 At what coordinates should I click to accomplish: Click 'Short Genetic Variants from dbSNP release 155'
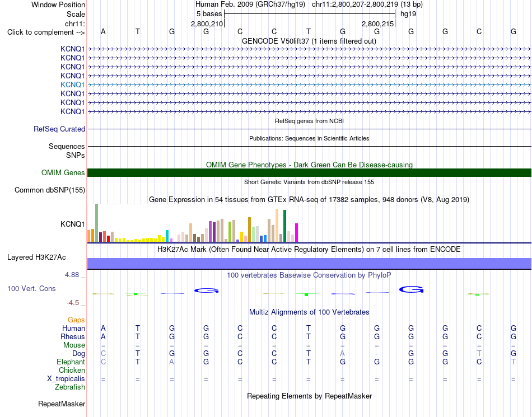pos(309,182)
